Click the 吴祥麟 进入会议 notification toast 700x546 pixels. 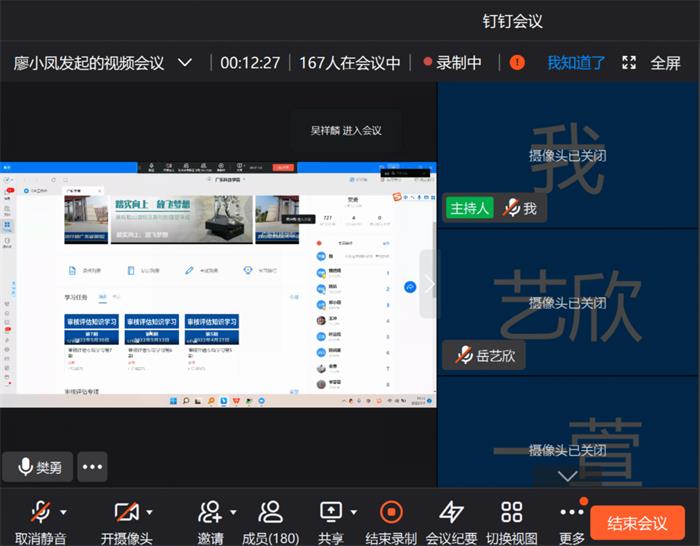346,130
